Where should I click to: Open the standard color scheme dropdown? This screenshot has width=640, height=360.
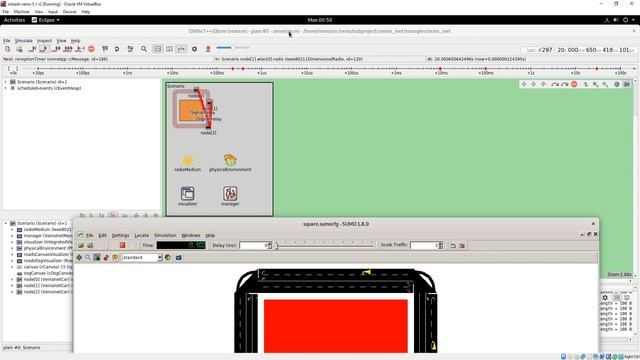coord(142,258)
